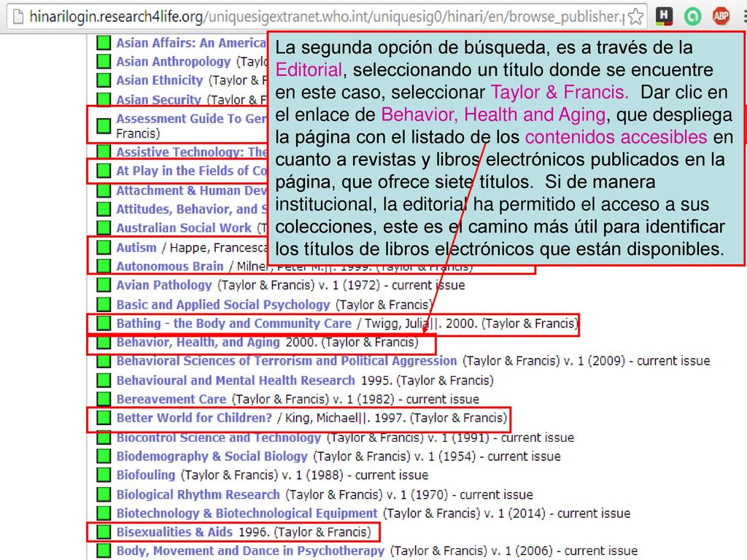Open Bathing - the Body and Community Care
Image resolution: width=747 pixels, height=560 pixels.
point(233,323)
